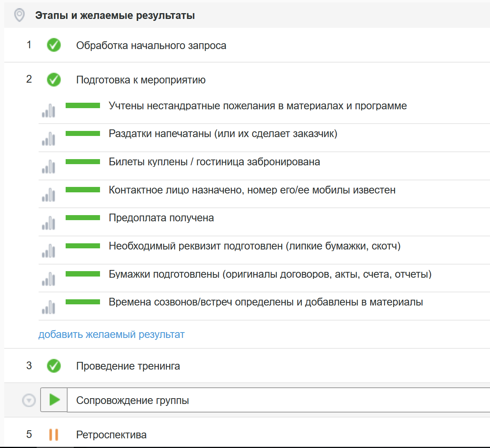This screenshot has height=448, width=490.
Task: Click the stage number 5
Action: (x=29, y=434)
